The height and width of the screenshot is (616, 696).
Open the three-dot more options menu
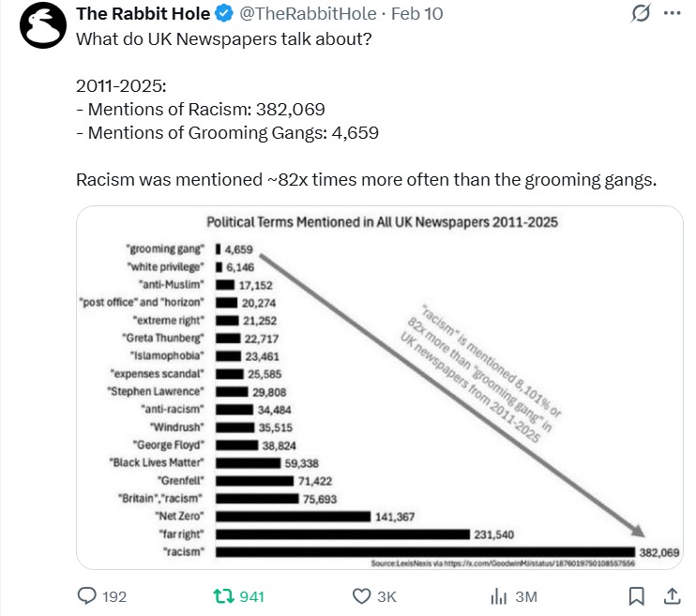[x=672, y=13]
